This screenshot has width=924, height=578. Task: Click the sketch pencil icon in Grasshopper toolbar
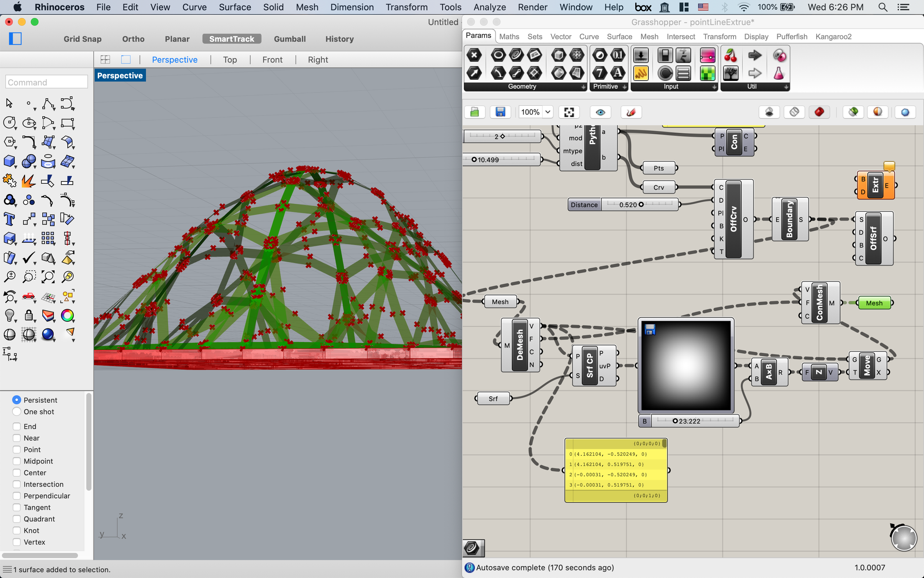631,112
